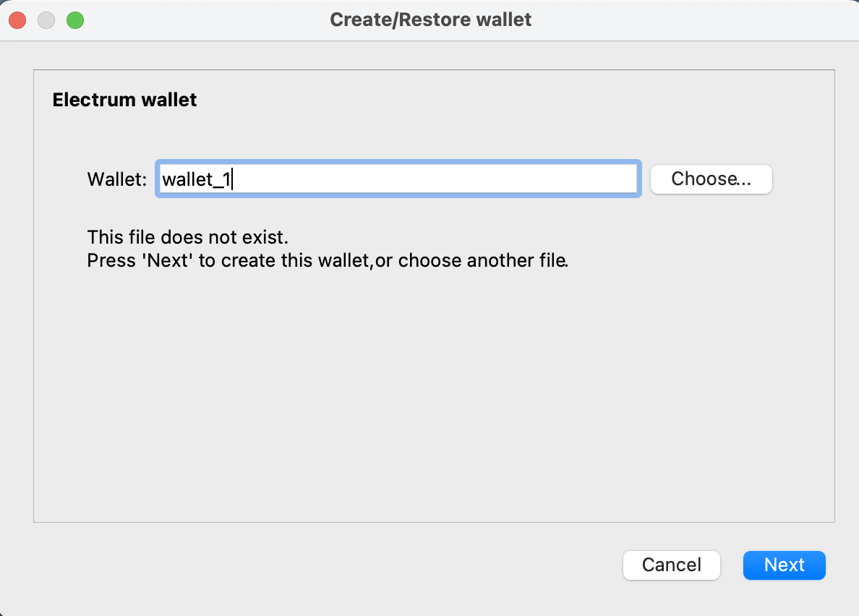
Task: Click the quoted word 'Next' in the hint
Action: click(171, 260)
